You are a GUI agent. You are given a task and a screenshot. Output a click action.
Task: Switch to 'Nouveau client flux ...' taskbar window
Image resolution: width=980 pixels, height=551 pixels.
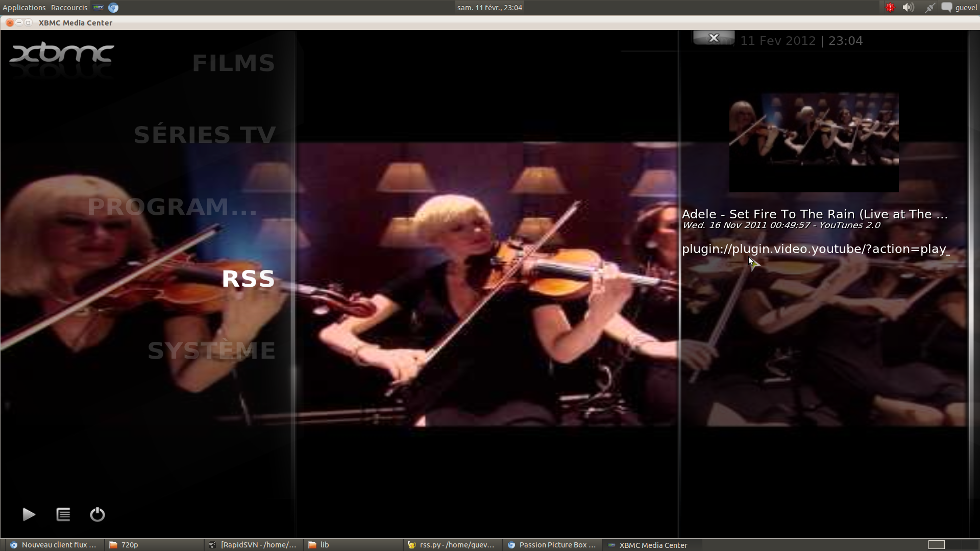54,545
